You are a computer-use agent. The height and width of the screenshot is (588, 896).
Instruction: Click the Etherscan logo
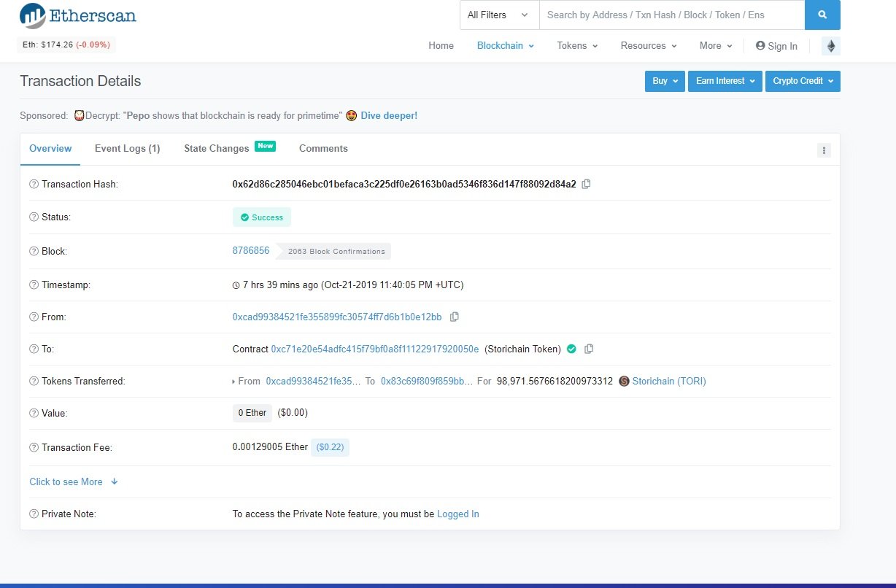point(78,15)
